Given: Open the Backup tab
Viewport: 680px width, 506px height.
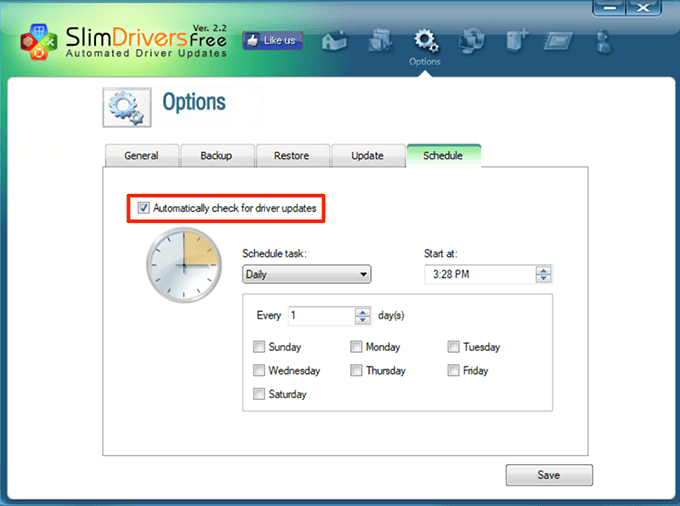Looking at the screenshot, I should 216,155.
